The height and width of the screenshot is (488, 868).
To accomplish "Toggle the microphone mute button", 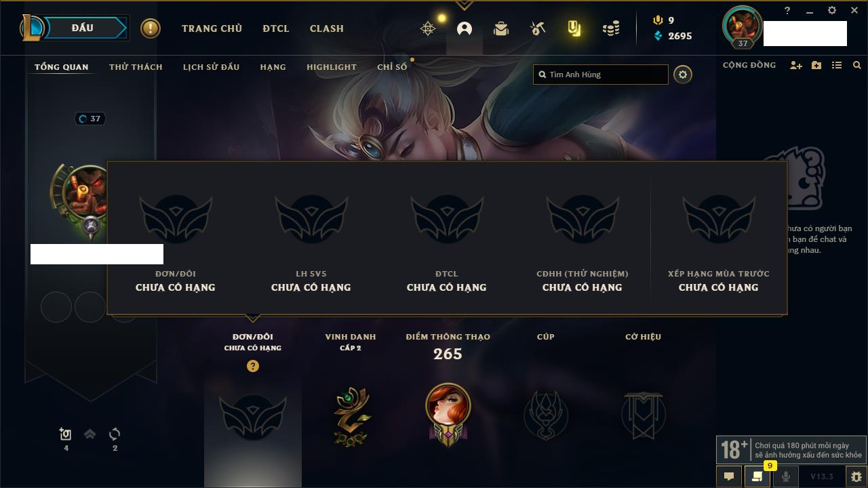I will 785,476.
